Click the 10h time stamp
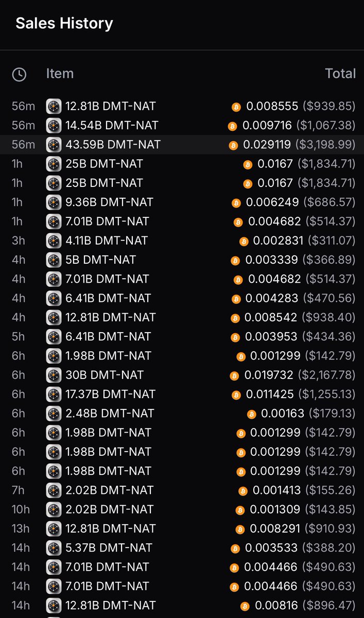Viewport: 364px width, 618px height. tap(21, 510)
